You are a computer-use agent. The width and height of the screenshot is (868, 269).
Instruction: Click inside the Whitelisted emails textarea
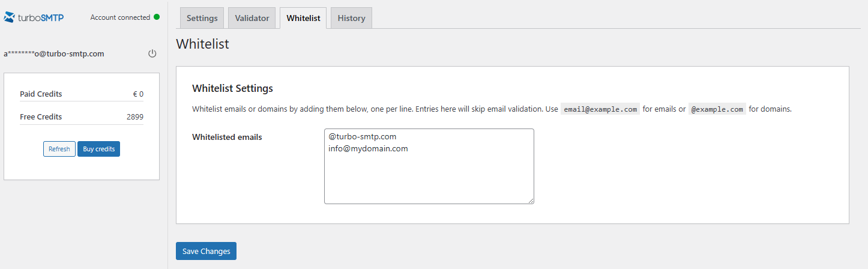click(x=429, y=166)
